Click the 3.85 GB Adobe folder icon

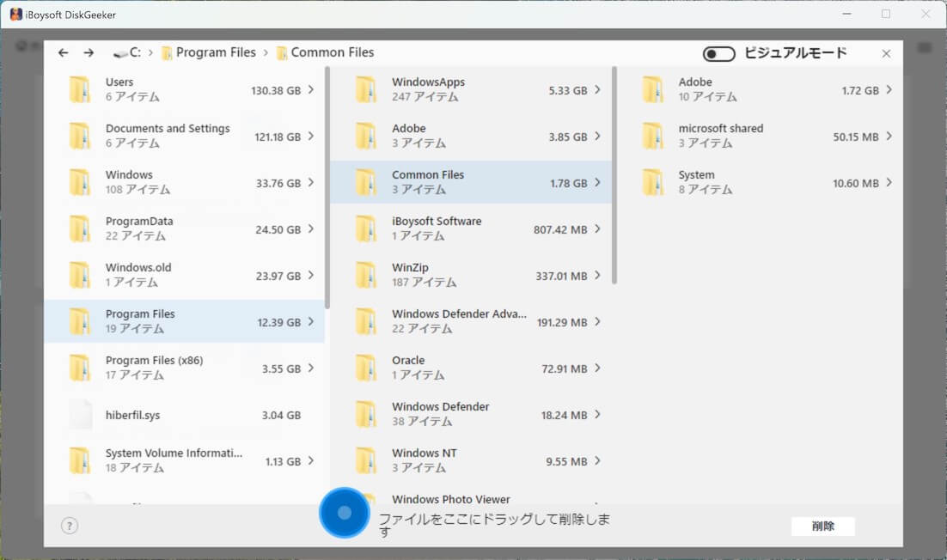click(x=367, y=136)
